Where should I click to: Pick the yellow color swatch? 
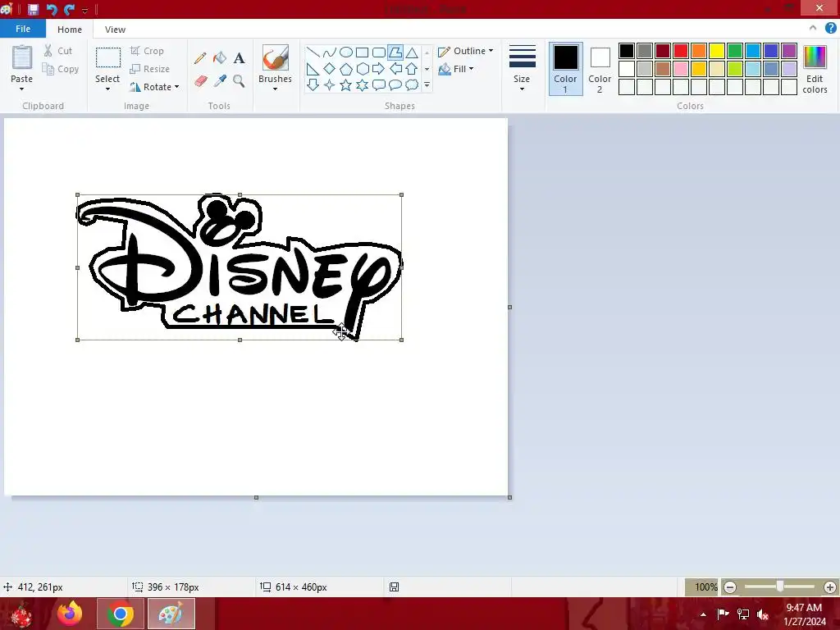coord(717,51)
